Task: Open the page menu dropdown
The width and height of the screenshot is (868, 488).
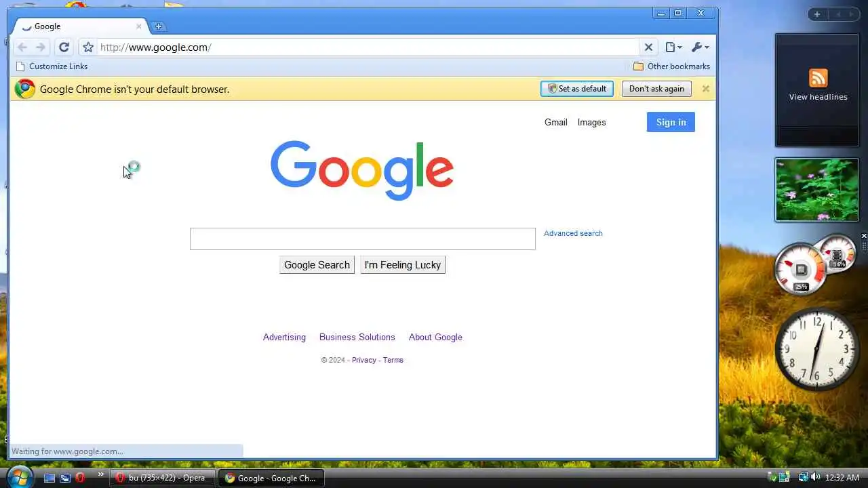Action: pyautogui.click(x=673, y=47)
